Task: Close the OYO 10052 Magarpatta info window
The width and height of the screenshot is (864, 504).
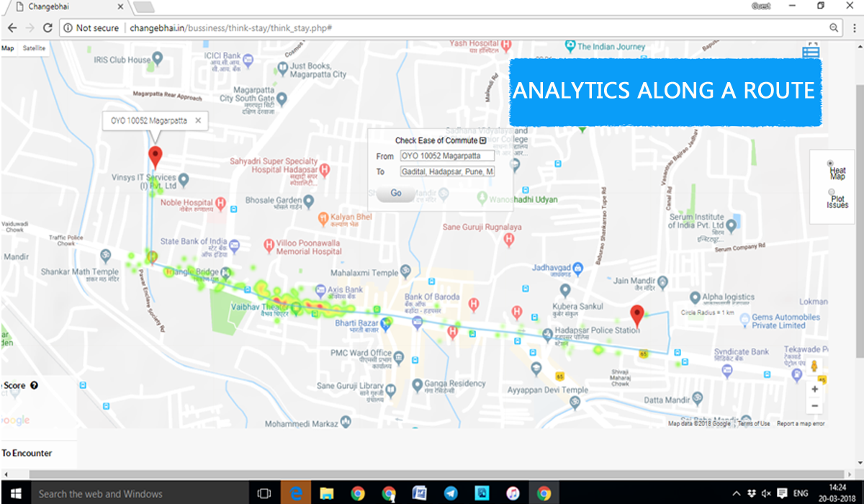Action: click(x=198, y=121)
